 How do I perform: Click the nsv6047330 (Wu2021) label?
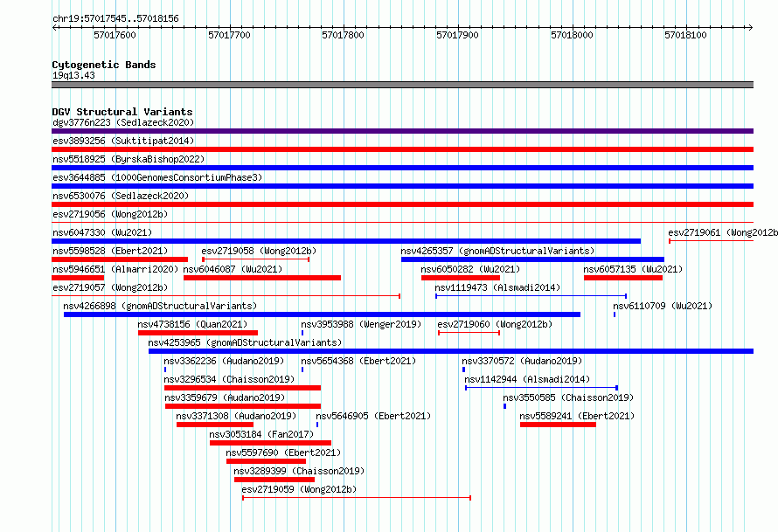pos(102,232)
